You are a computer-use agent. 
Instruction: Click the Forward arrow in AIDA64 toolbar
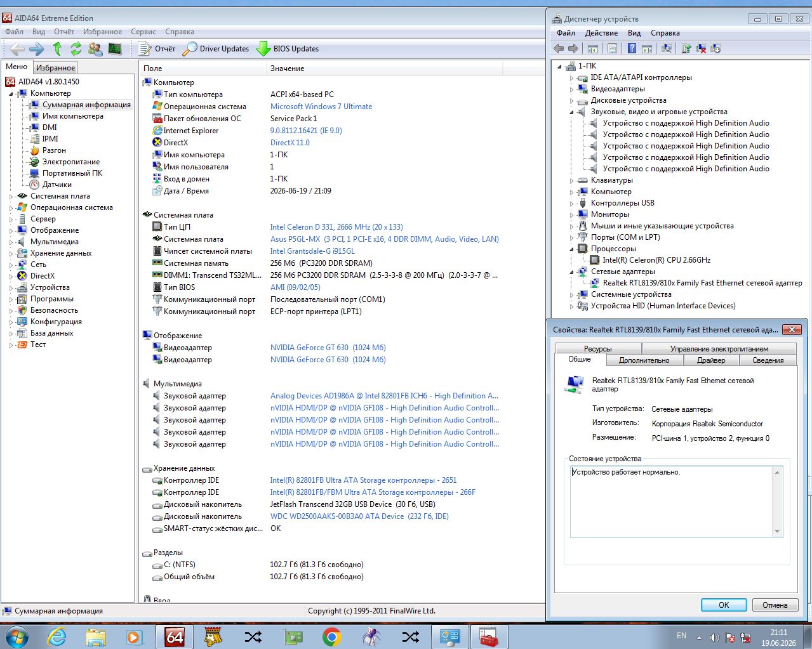pyautogui.click(x=37, y=49)
